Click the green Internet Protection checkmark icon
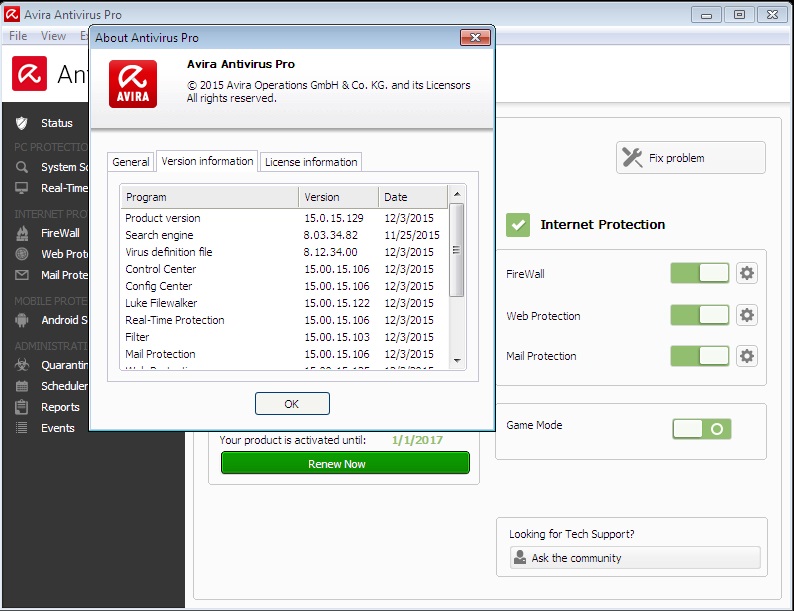Image resolution: width=794 pixels, height=611 pixels. click(518, 225)
